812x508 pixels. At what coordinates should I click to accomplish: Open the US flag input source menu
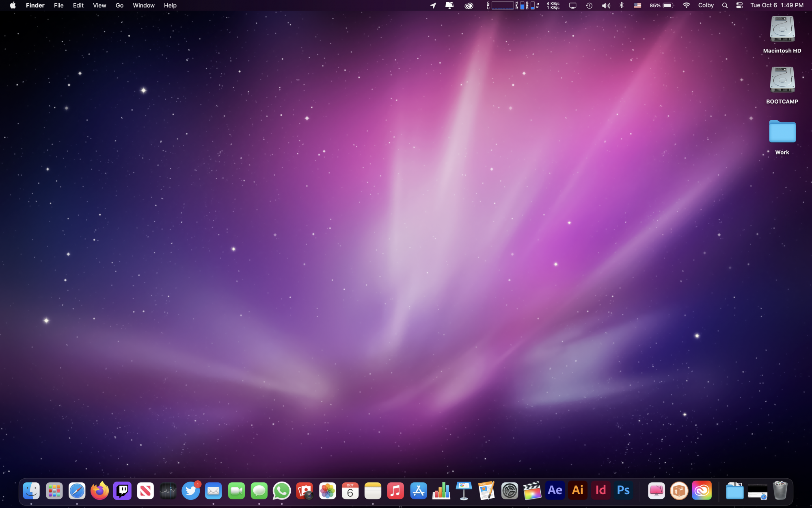coord(637,5)
